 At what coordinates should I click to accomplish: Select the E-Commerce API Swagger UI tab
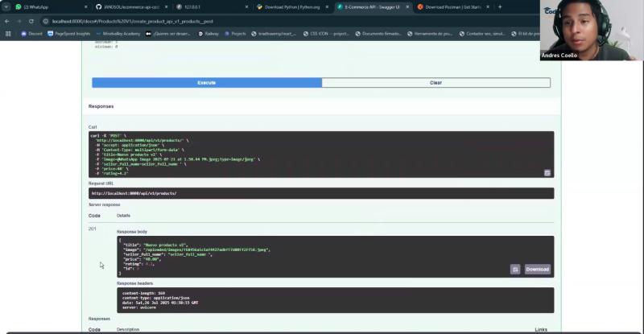tap(372, 7)
